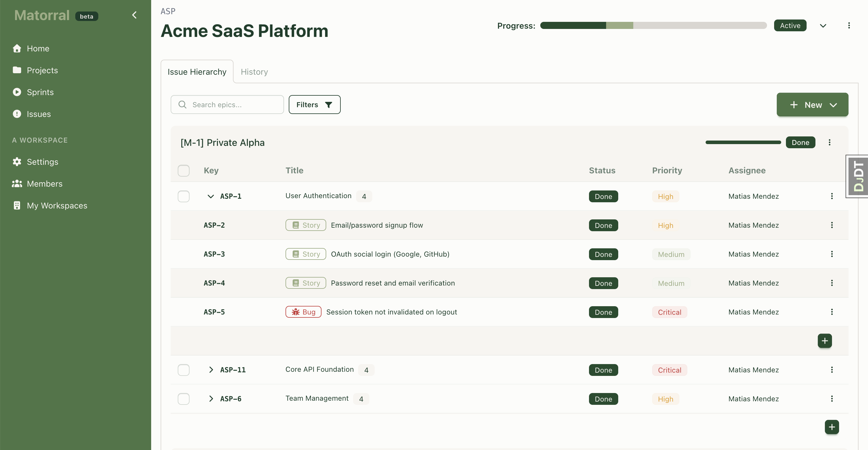Open the Active project status dropdown arrow
This screenshot has width=868, height=450.
click(x=823, y=26)
